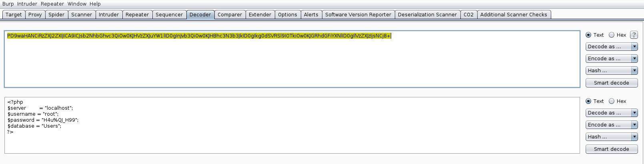Select Hex radio in bottom decoded panel

click(612, 101)
